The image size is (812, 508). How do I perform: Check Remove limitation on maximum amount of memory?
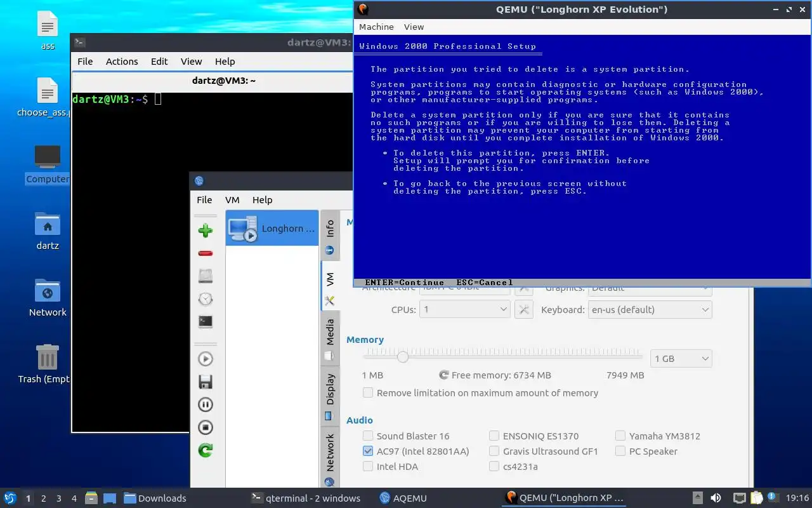pos(368,392)
